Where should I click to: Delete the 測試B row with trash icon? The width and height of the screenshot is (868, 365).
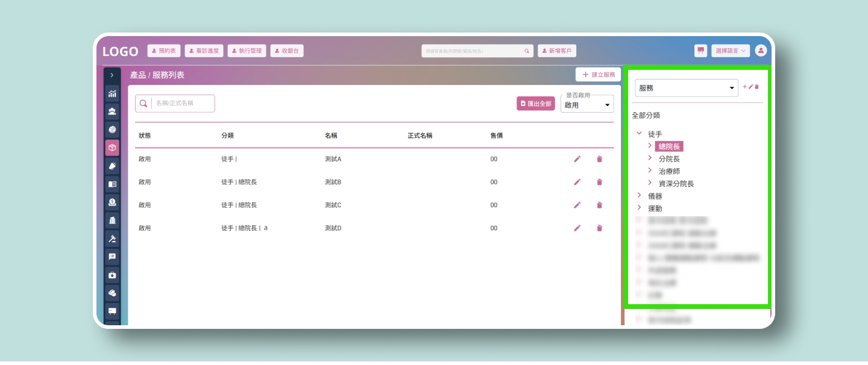pyautogui.click(x=599, y=182)
